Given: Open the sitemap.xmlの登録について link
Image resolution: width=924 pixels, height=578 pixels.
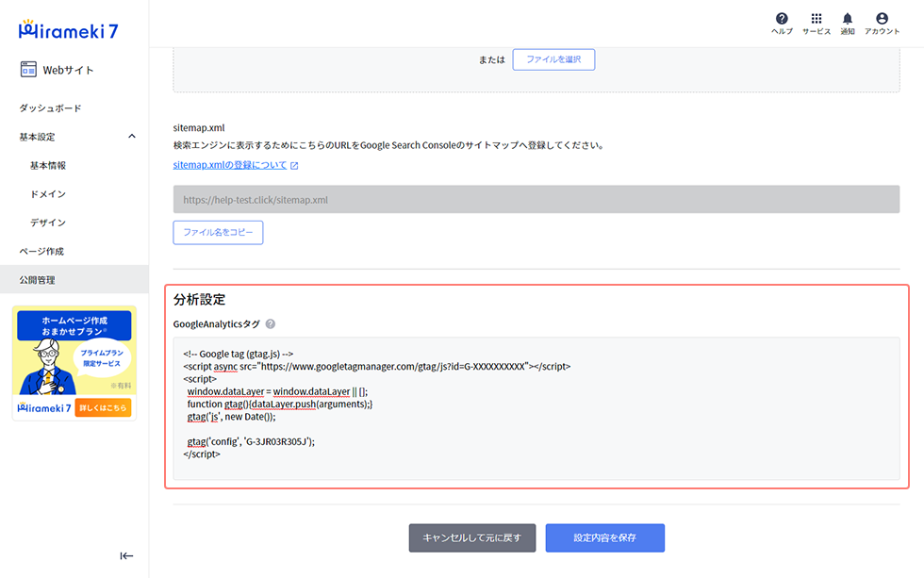Looking at the screenshot, I should coord(230,165).
